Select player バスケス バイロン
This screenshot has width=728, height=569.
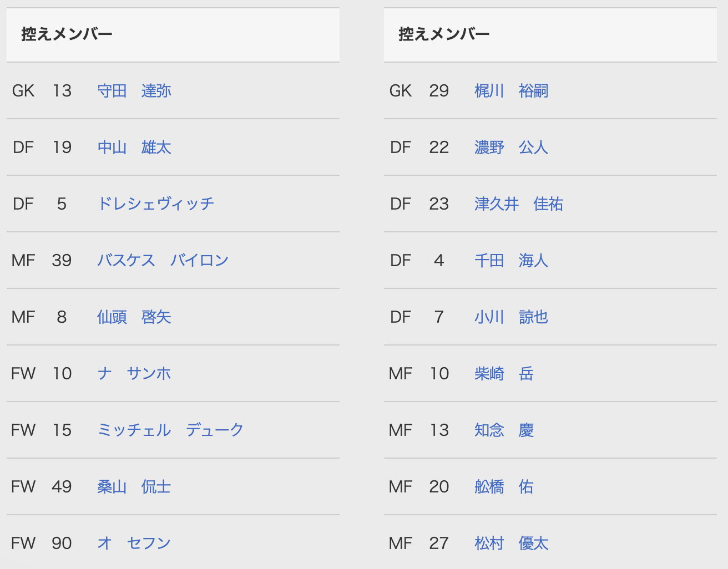click(163, 261)
